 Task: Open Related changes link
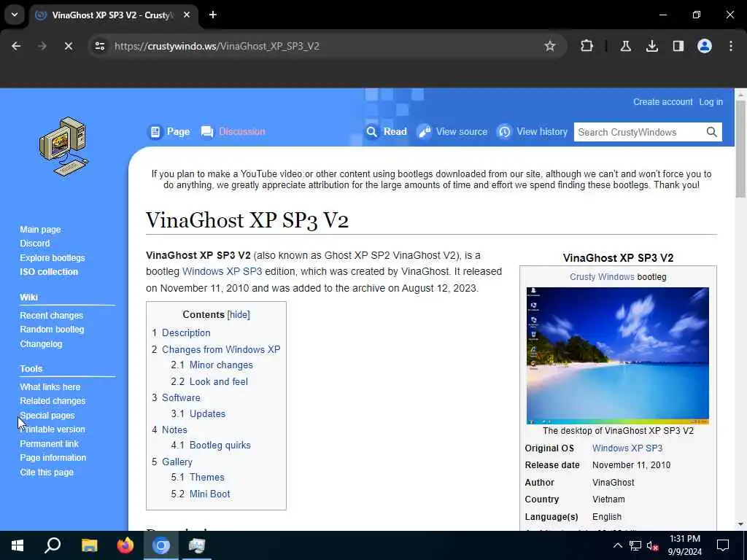click(53, 401)
